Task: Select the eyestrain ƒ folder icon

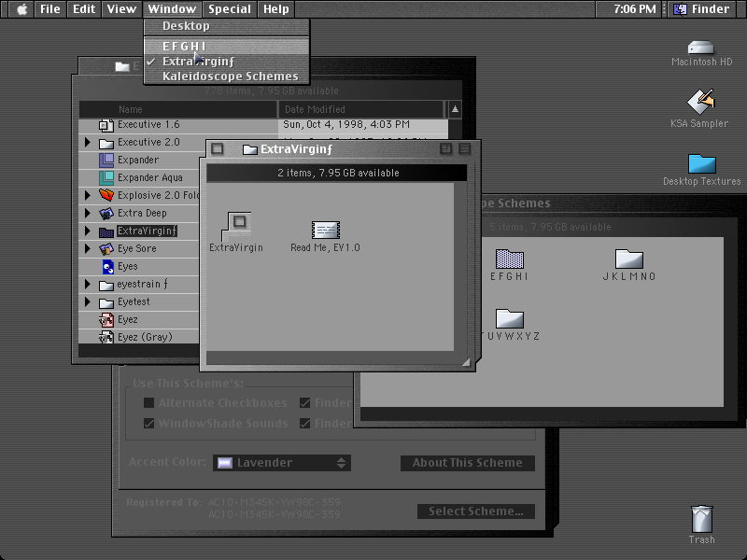Action: [x=106, y=285]
